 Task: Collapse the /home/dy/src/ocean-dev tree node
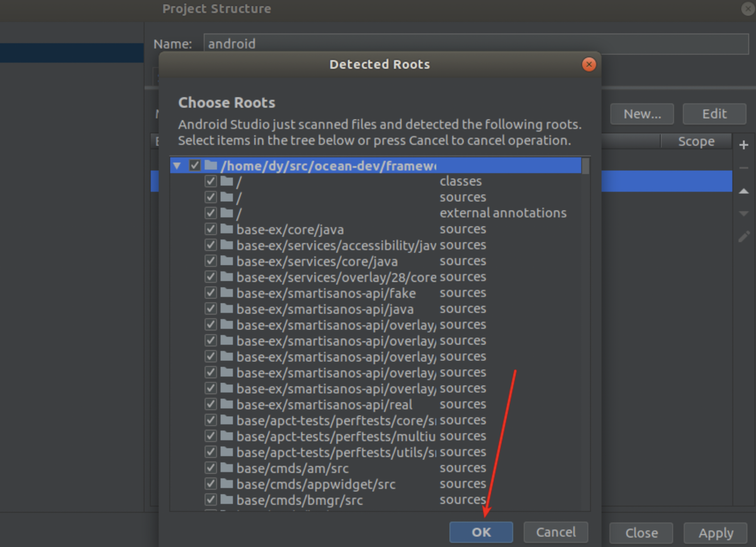[x=177, y=166]
